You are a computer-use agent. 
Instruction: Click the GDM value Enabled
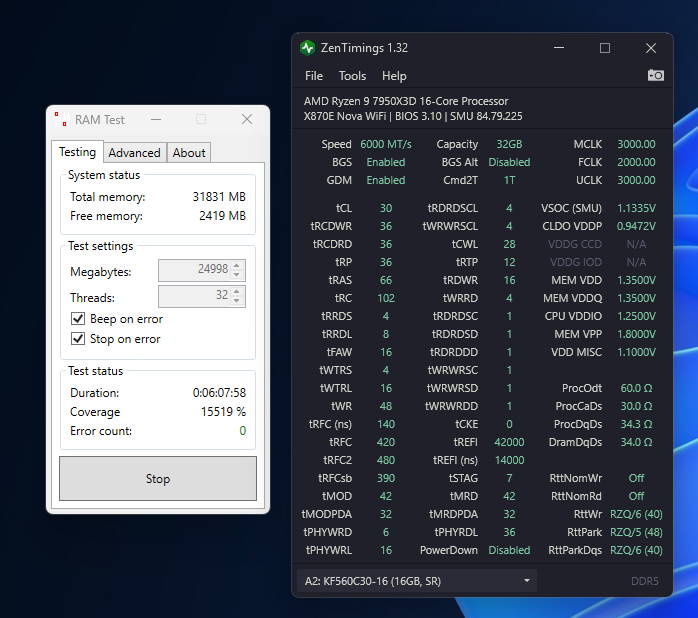coord(386,180)
